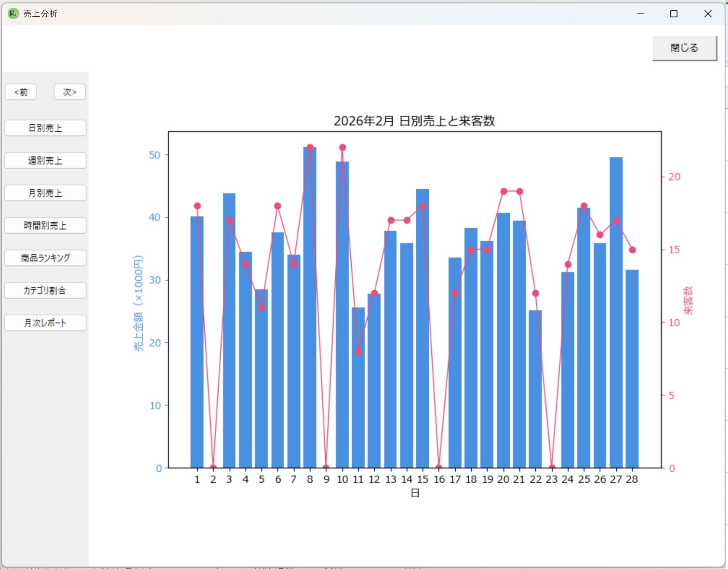The width and height of the screenshot is (728, 569).
Task: Select the visitor count point on day 10
Action: coord(343,148)
